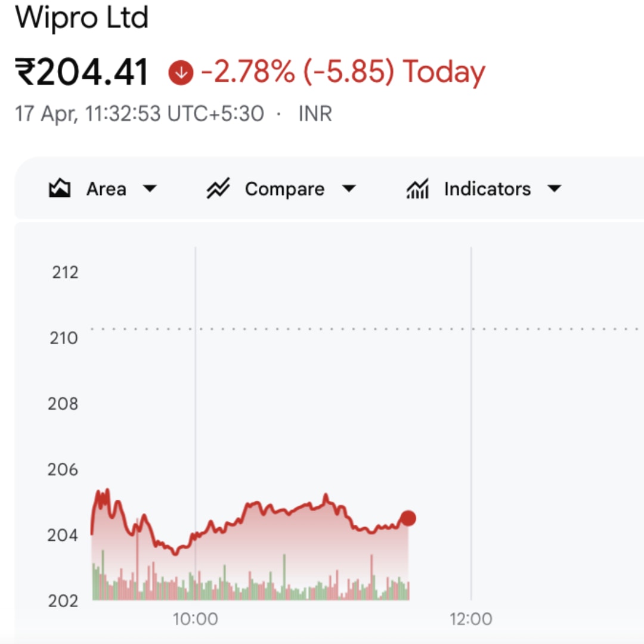Screen dimensions: 644x644
Task: Expand the Indicators dropdown arrow
Action: [554, 190]
